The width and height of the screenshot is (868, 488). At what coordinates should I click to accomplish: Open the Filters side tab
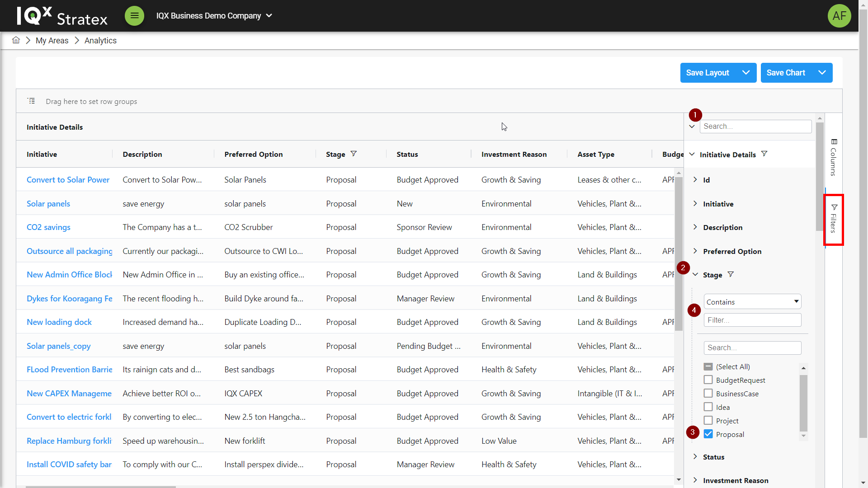[x=834, y=220]
